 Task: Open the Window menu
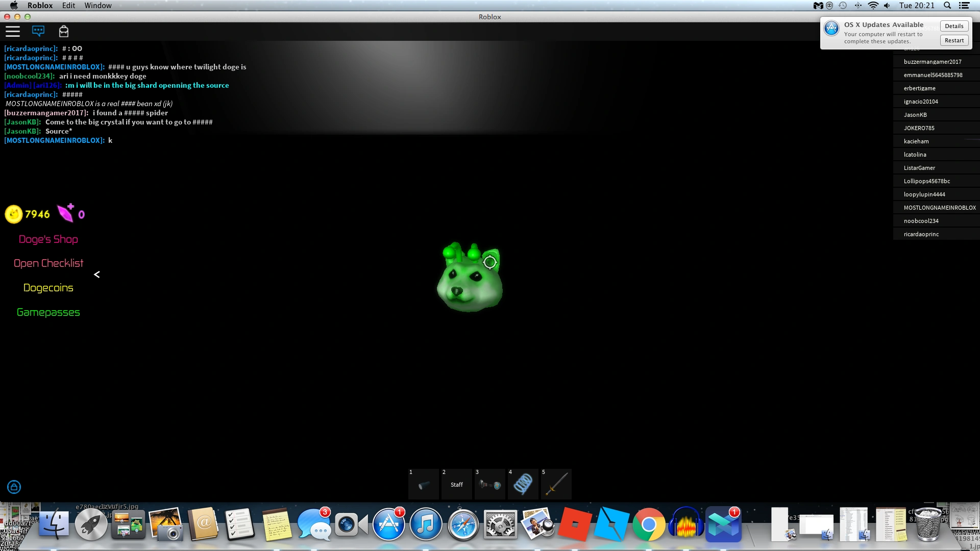point(98,6)
